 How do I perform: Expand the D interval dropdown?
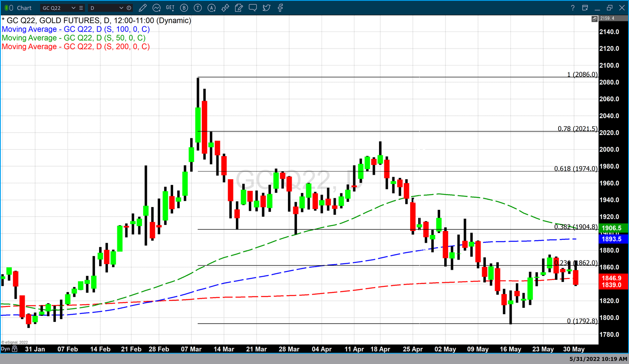pos(121,8)
